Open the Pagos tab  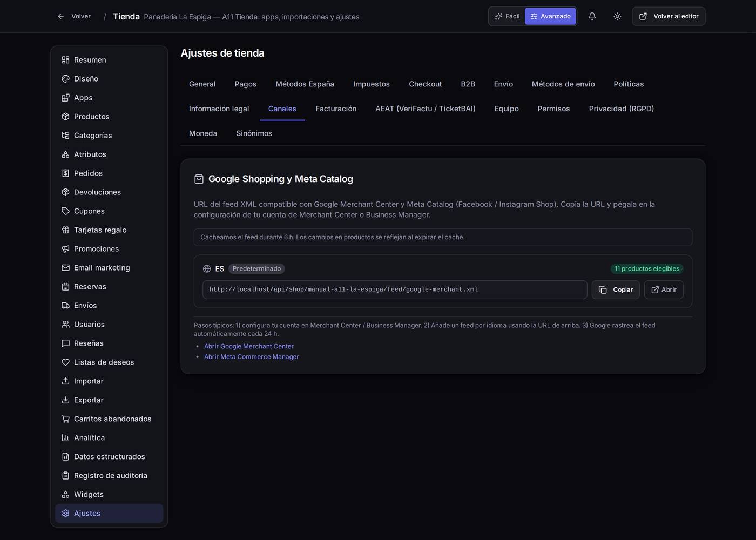tap(246, 84)
